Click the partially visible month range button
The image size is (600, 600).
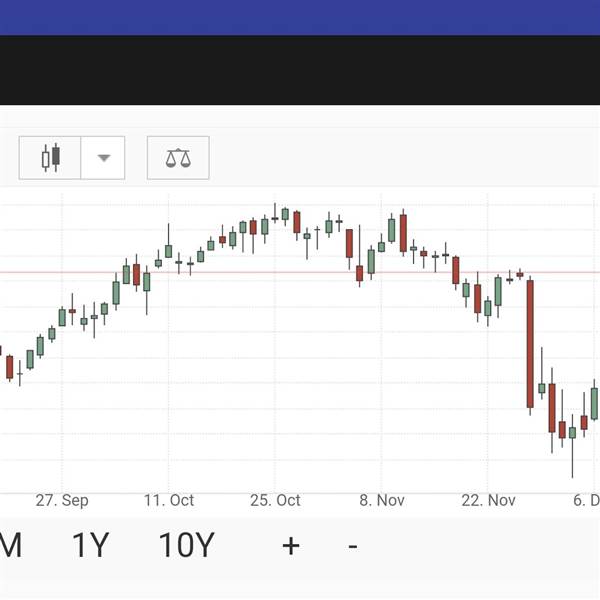[11, 545]
